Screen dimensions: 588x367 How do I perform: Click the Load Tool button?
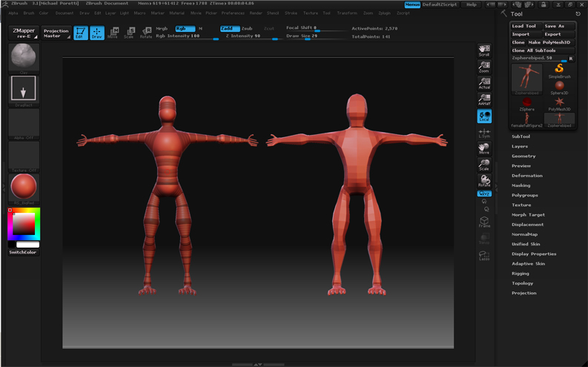[526, 26]
